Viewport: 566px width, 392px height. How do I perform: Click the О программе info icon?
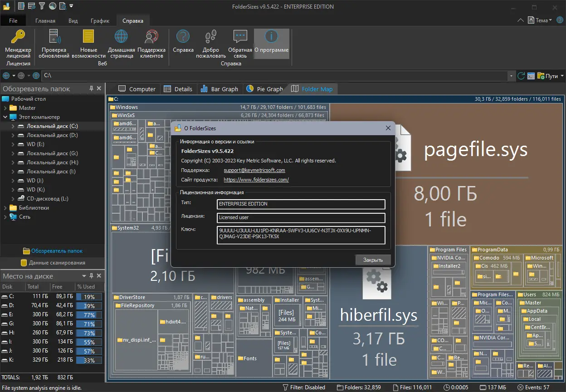(x=271, y=36)
